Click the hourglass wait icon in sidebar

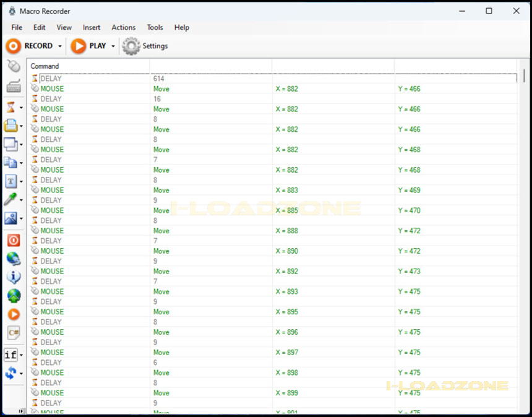tap(11, 108)
